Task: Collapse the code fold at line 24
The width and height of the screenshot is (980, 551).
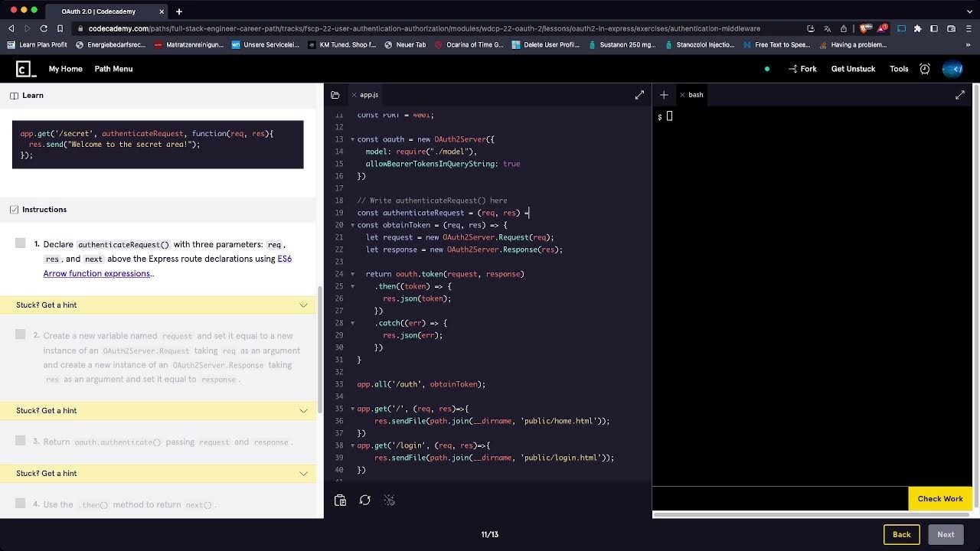Action: click(x=352, y=274)
